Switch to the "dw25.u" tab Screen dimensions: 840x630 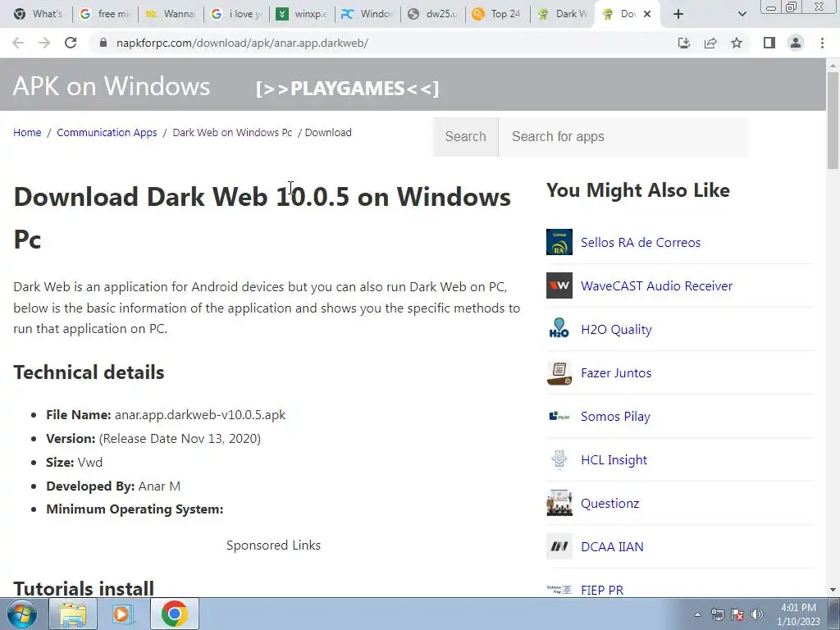[x=433, y=14]
